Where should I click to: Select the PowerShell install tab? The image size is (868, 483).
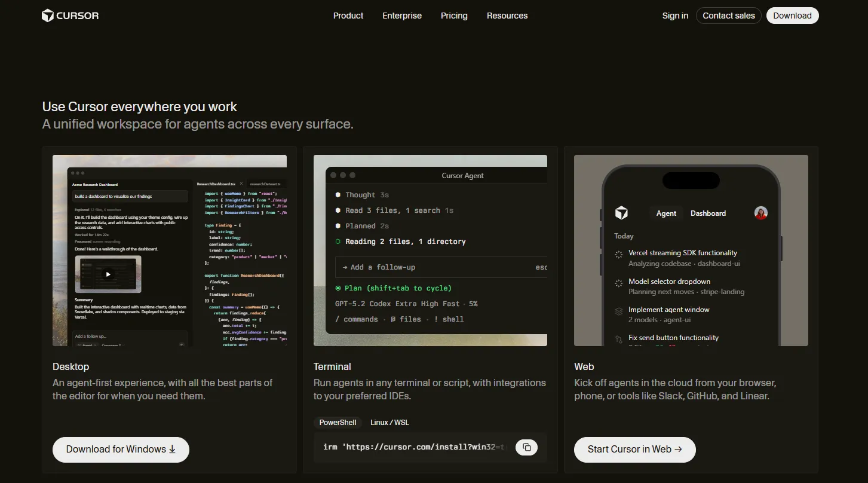point(338,423)
